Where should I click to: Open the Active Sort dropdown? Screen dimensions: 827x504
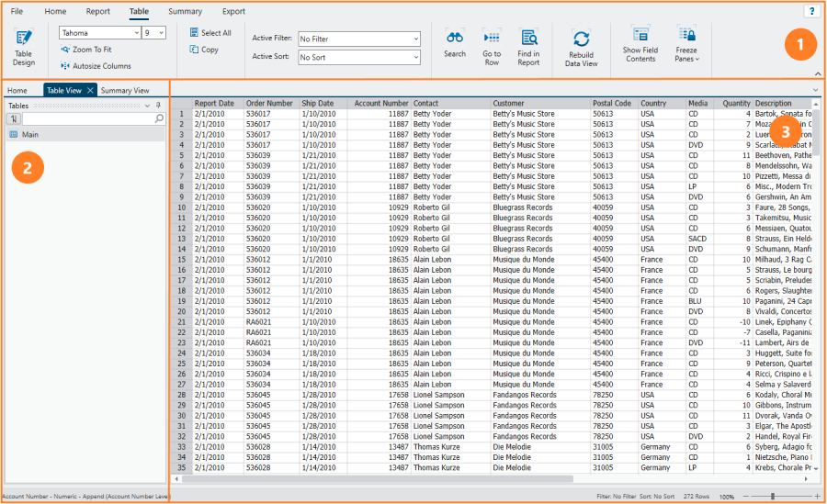pos(415,57)
